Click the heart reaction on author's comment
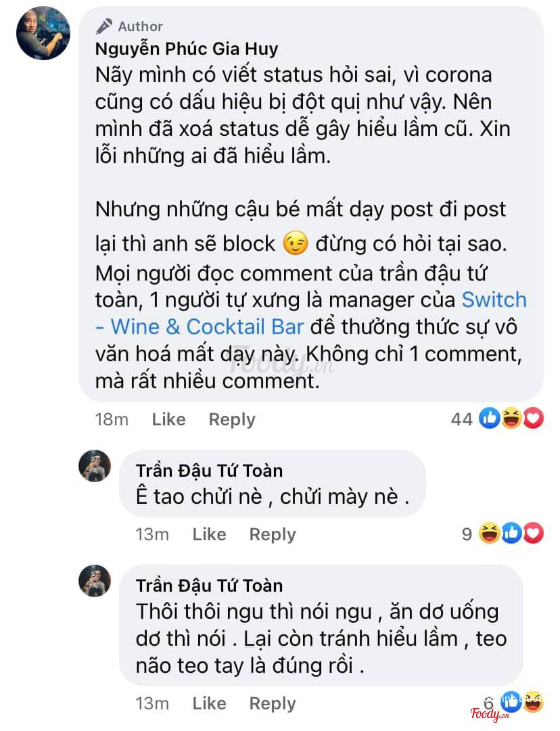 tap(533, 418)
